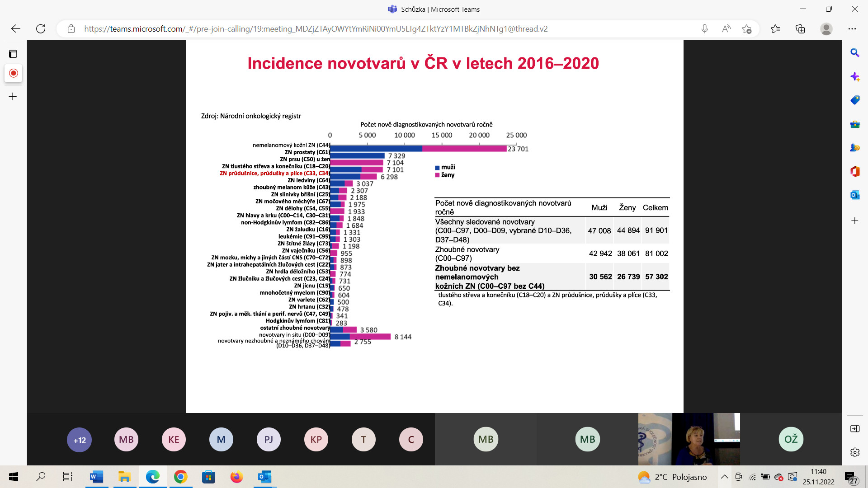Click Zdroj: Národní onkologický registr text
The width and height of the screenshot is (868, 488).
pyautogui.click(x=251, y=116)
